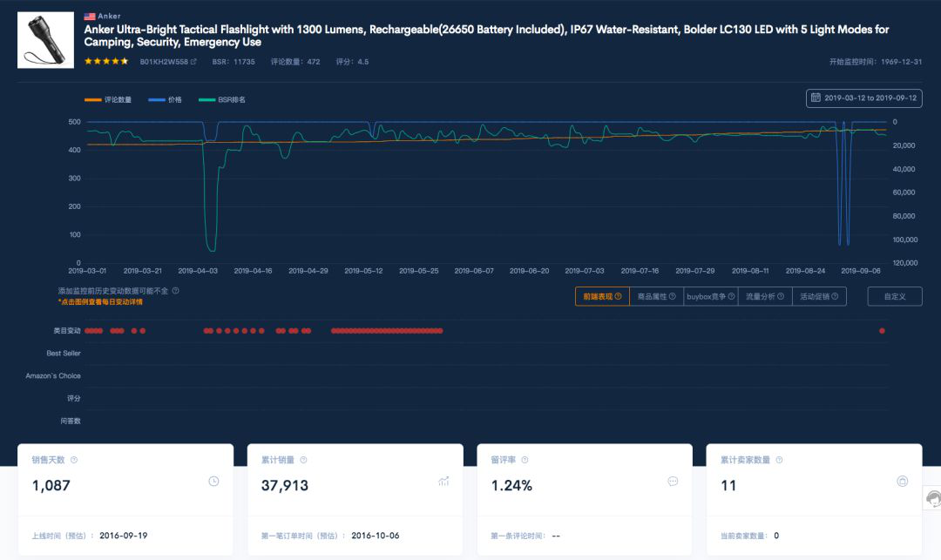The height and width of the screenshot is (560, 941).
Task: Open external link icon beside ASIN B01KH2W558
Action: (193, 62)
